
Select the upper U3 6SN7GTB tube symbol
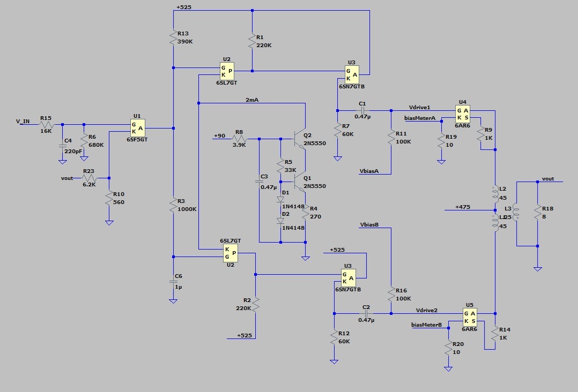[352, 75]
